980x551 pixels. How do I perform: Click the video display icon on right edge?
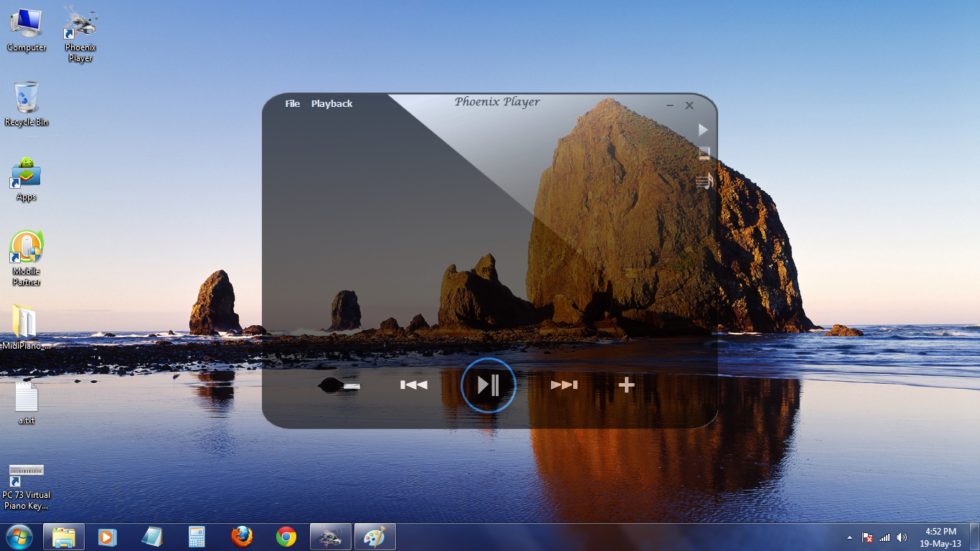(704, 153)
